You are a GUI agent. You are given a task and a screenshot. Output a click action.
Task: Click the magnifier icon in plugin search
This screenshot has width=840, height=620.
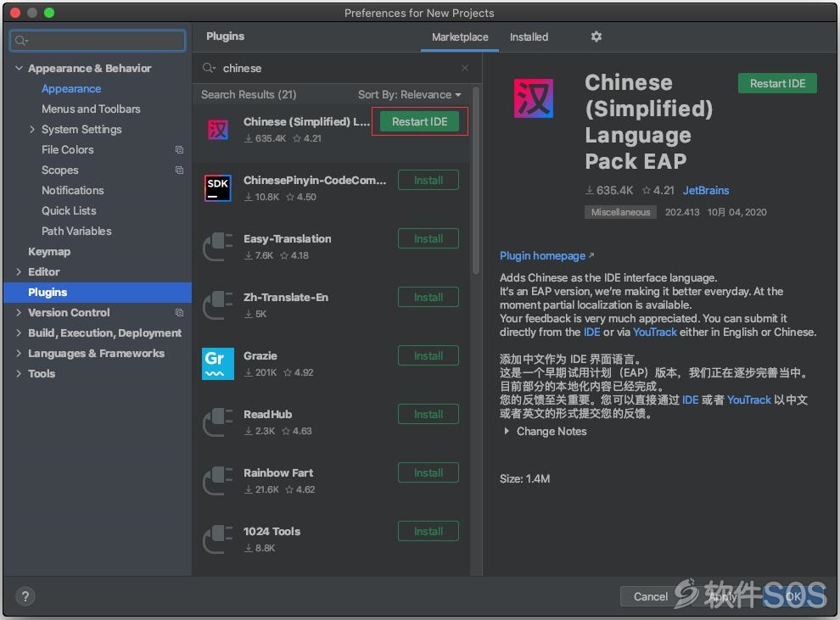209,68
